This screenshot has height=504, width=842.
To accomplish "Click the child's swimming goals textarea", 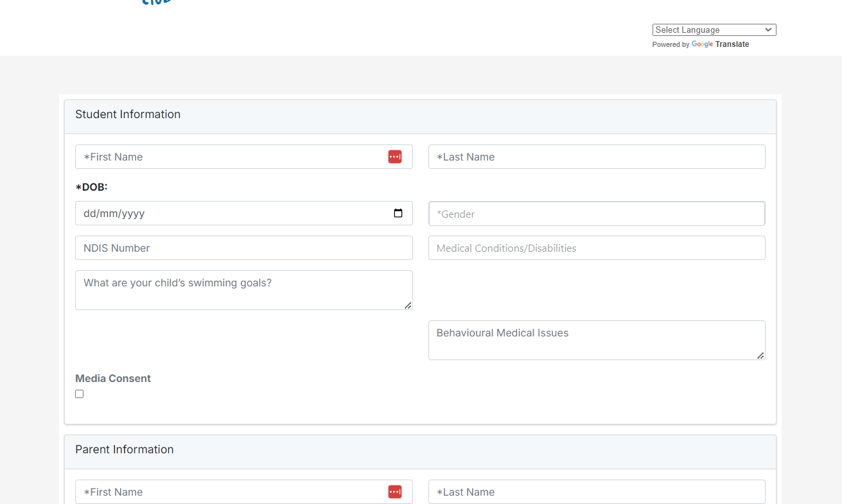I will (243, 290).
